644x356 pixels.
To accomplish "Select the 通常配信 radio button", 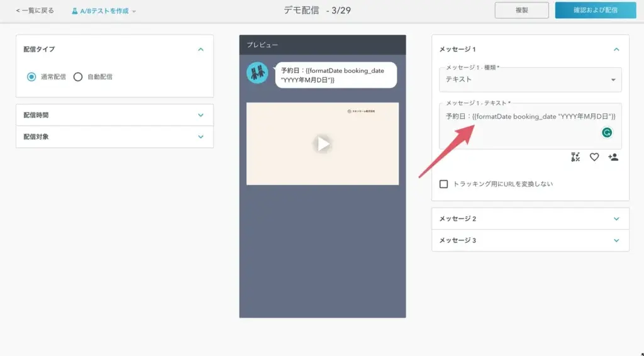I will point(31,77).
